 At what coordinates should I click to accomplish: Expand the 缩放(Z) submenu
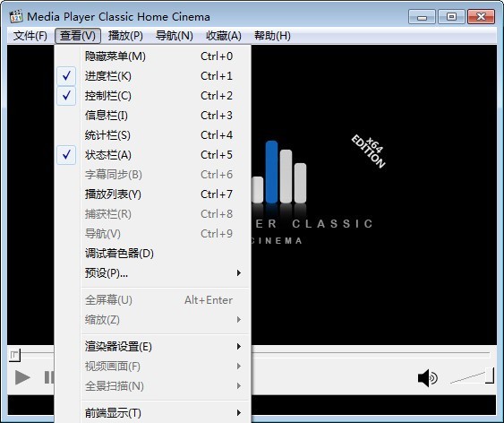[153, 320]
